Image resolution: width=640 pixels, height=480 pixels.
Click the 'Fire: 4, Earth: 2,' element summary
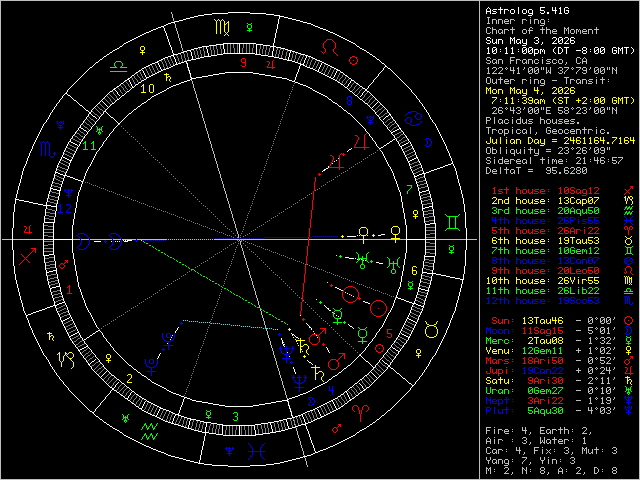point(539,431)
